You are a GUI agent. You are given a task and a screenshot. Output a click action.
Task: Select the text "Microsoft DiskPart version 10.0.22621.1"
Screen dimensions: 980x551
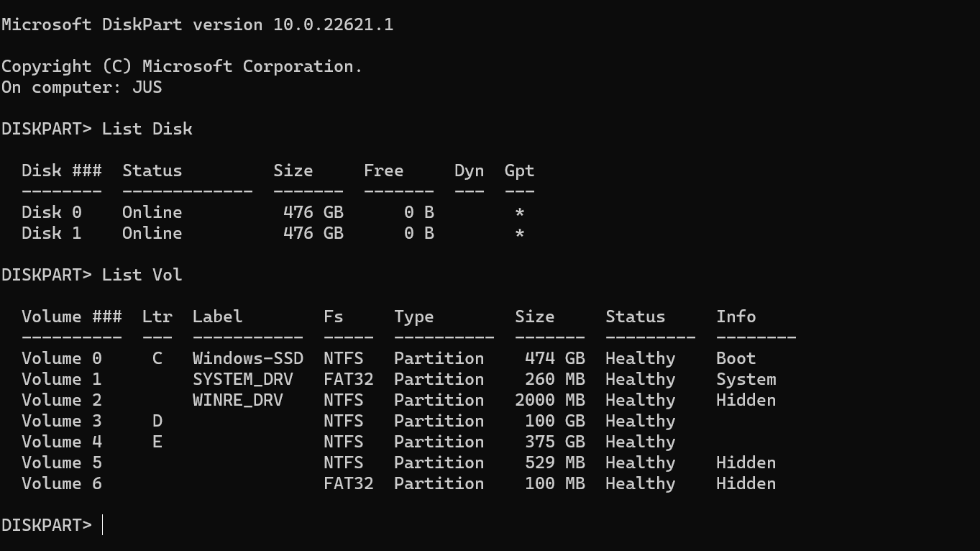pyautogui.click(x=197, y=24)
